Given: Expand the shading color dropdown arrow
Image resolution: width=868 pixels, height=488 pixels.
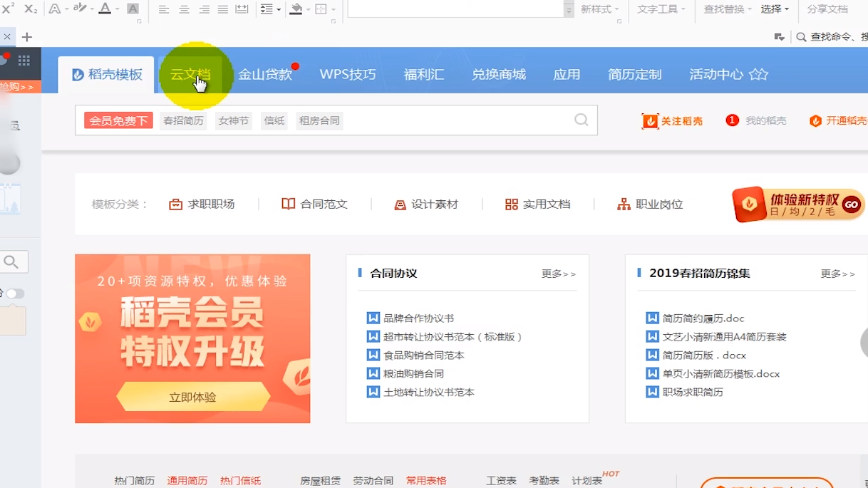Looking at the screenshot, I should 309,9.
